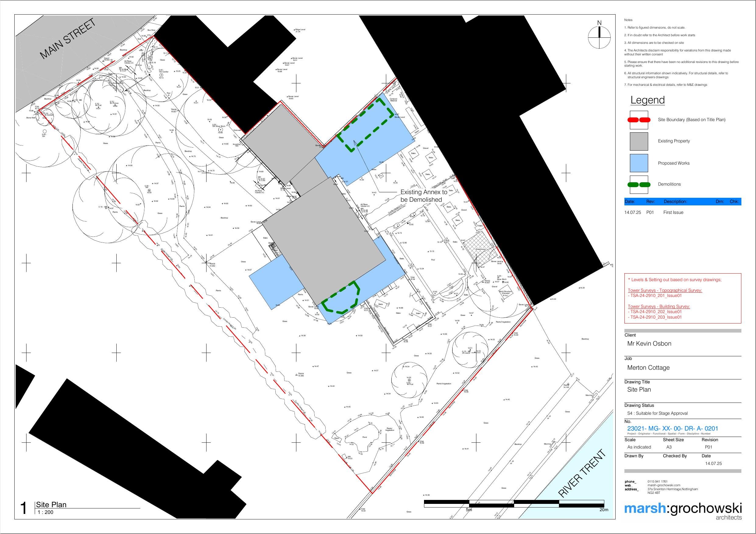Click the Topographical Survey underlined link text
Screen dimensions: 756x534
point(665,290)
